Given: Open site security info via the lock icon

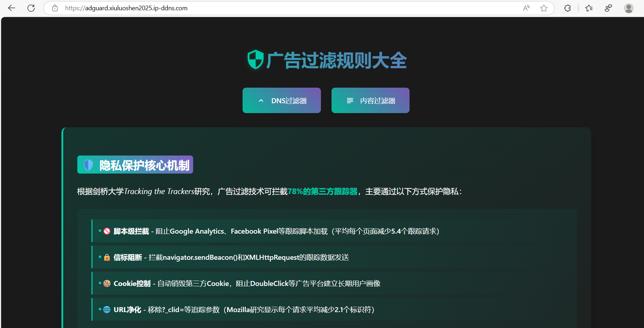Looking at the screenshot, I should coord(55,8).
